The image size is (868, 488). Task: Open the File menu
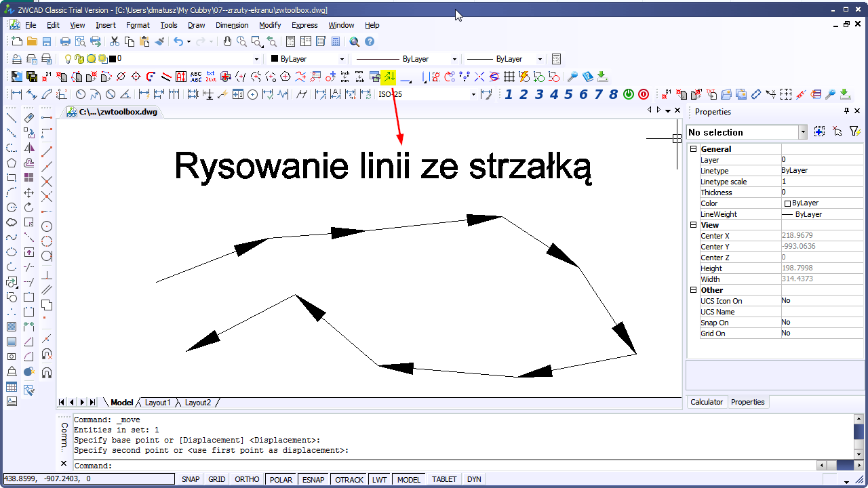(x=31, y=25)
